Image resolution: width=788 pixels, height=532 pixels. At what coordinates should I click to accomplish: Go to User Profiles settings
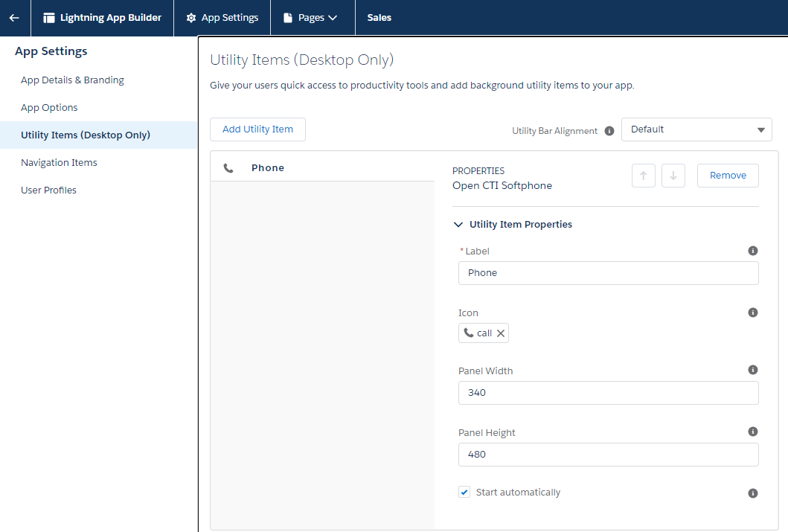48,190
